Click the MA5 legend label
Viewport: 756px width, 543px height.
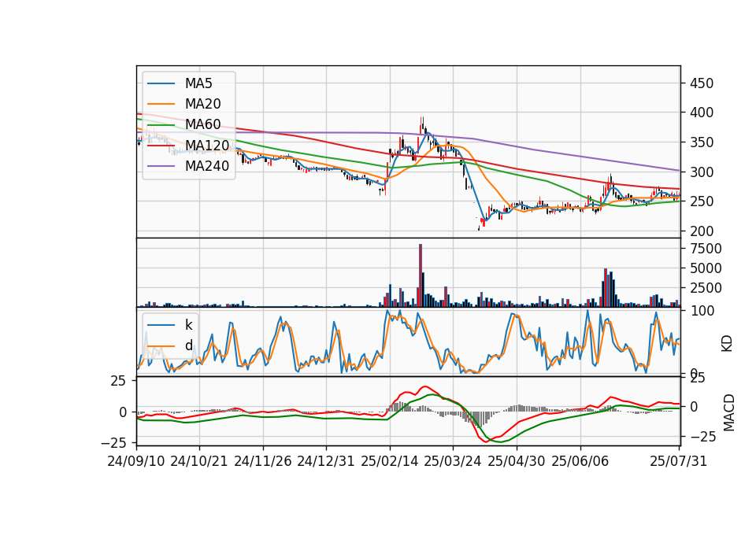[x=198, y=83]
